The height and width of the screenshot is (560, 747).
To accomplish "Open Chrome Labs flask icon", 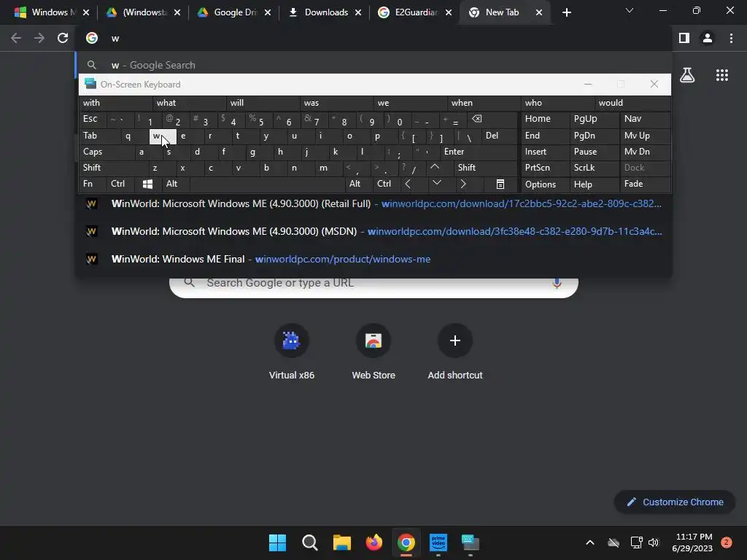I will pyautogui.click(x=687, y=75).
